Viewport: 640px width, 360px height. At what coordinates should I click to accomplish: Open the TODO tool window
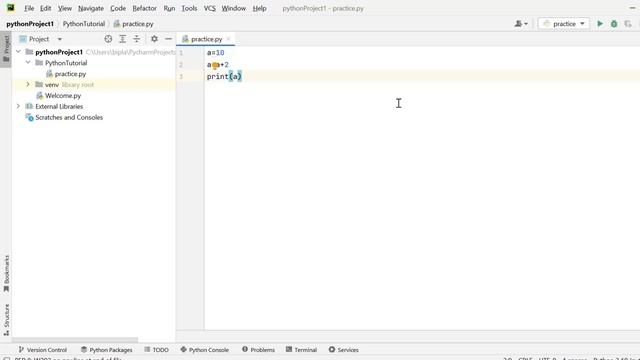click(x=156, y=350)
